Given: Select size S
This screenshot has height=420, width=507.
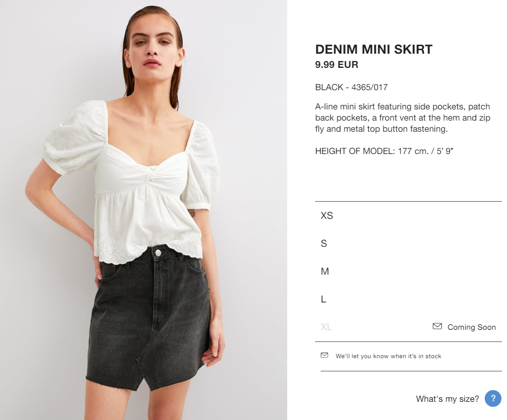Looking at the screenshot, I should pyautogui.click(x=408, y=244).
